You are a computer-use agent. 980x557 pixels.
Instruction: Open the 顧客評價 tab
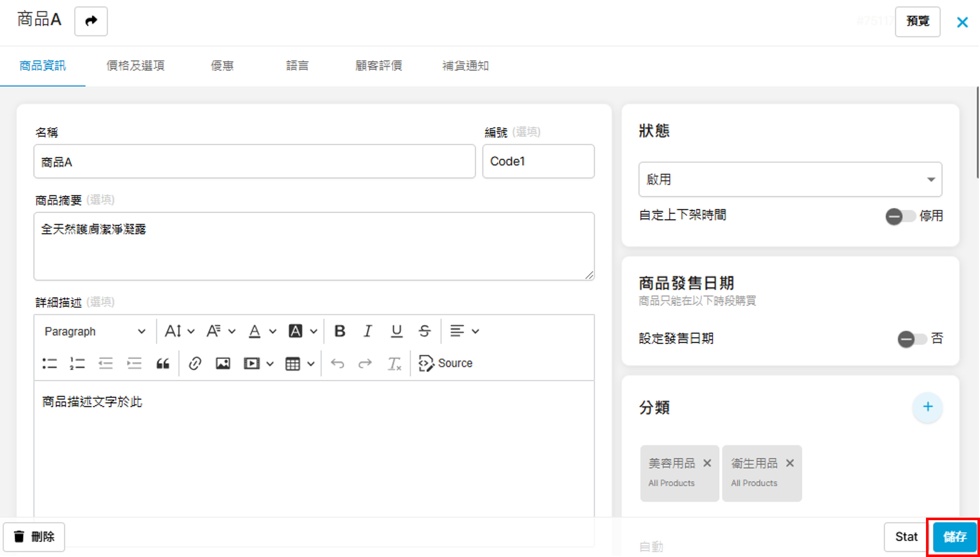pos(378,66)
